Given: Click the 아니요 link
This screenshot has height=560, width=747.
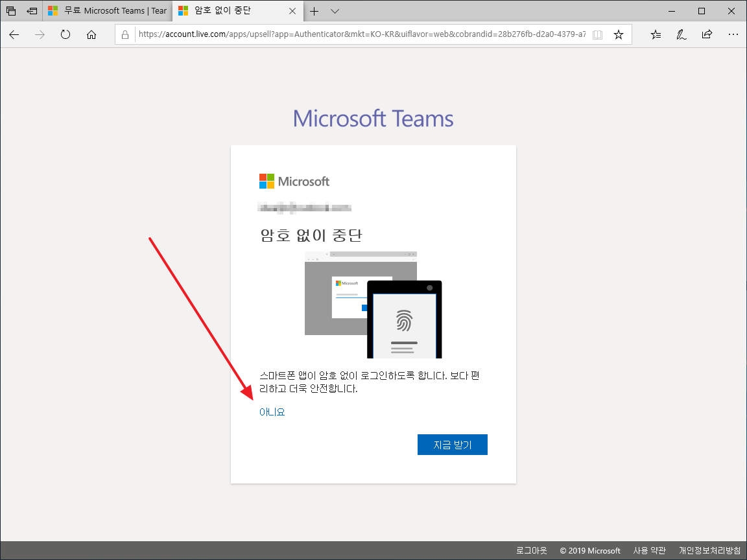Looking at the screenshot, I should pos(272,412).
